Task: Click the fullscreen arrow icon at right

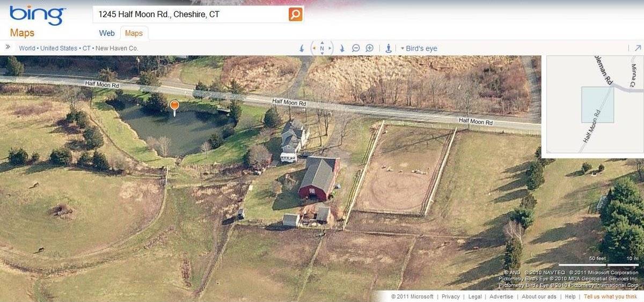Action: point(638,48)
